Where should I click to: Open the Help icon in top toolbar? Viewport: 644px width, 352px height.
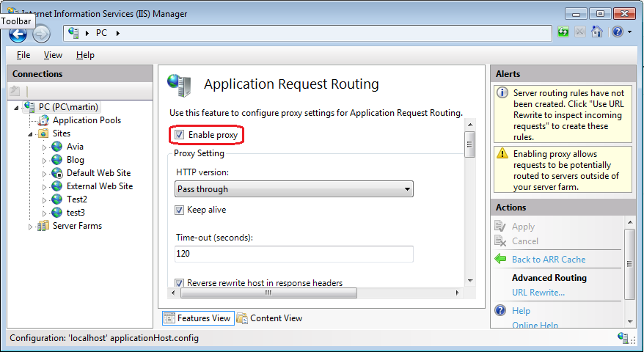click(x=617, y=32)
